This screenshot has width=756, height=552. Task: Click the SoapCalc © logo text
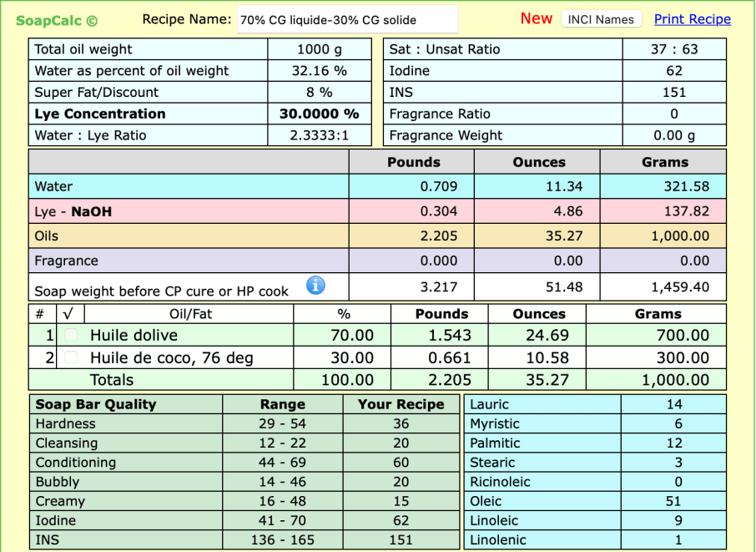point(57,21)
